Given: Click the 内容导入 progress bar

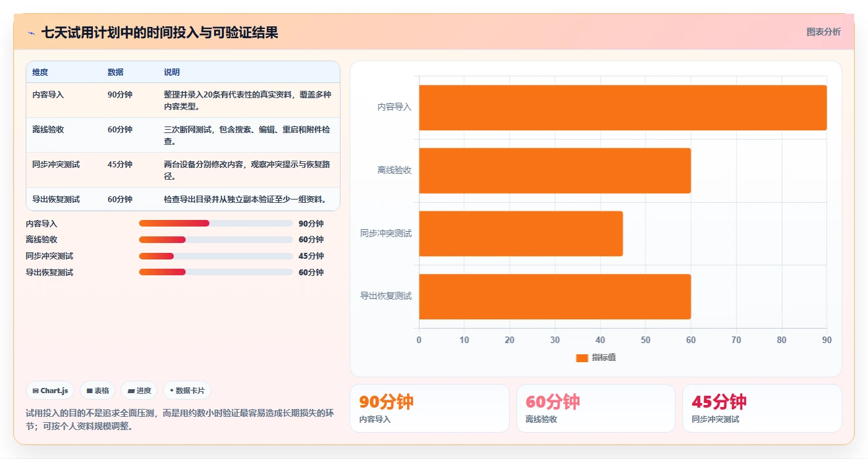Looking at the screenshot, I should [x=216, y=223].
